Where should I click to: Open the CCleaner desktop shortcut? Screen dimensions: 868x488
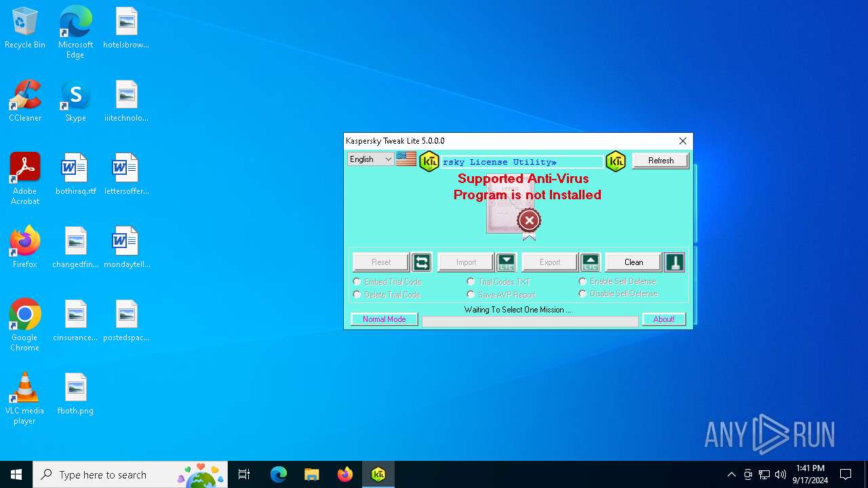25,102
